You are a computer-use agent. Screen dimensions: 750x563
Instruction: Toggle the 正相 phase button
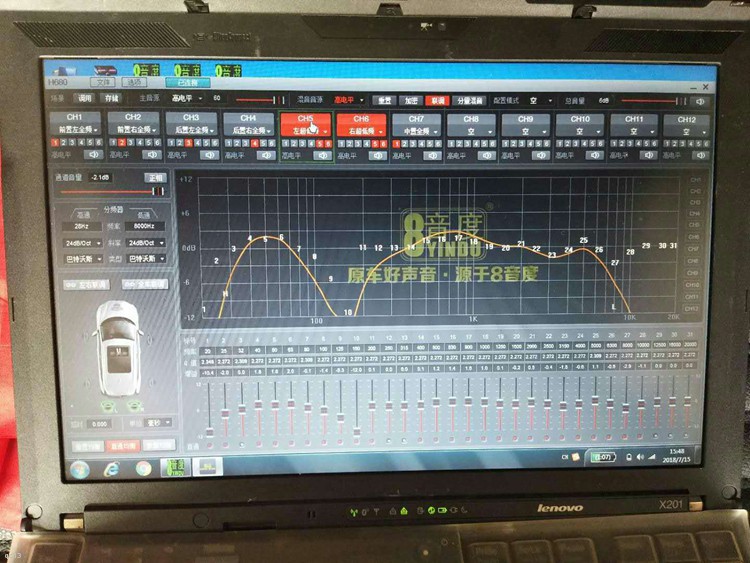[155, 178]
